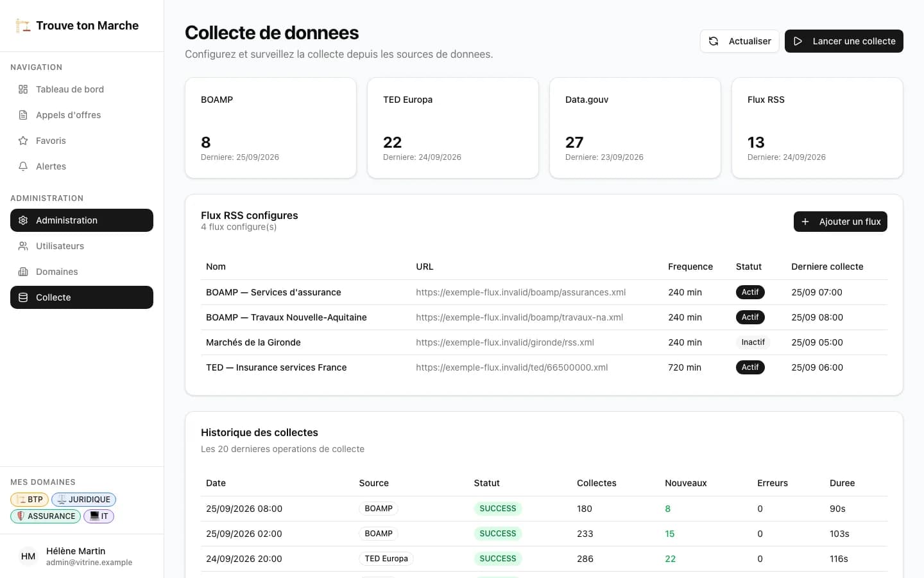This screenshot has width=924, height=578.
Task: Open the Favoris section
Action: 81,141
